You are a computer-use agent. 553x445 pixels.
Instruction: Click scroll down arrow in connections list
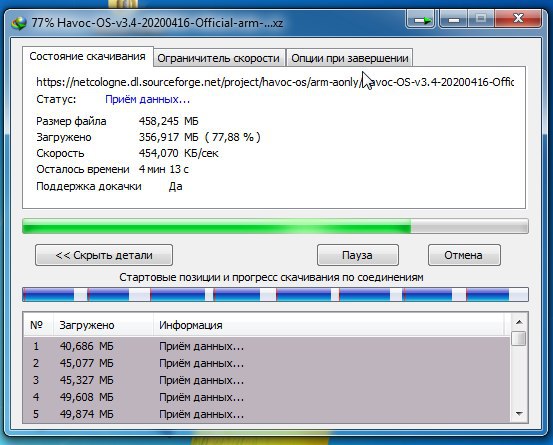[519, 414]
